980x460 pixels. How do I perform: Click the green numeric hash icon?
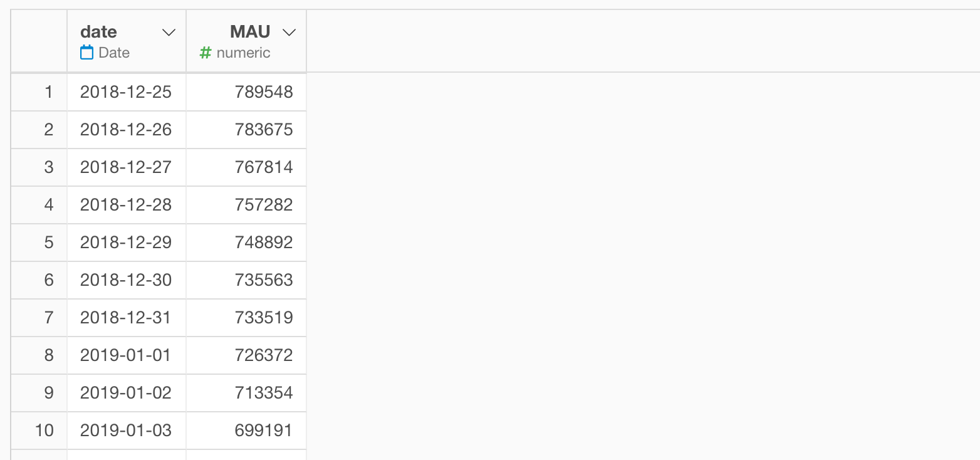point(205,53)
